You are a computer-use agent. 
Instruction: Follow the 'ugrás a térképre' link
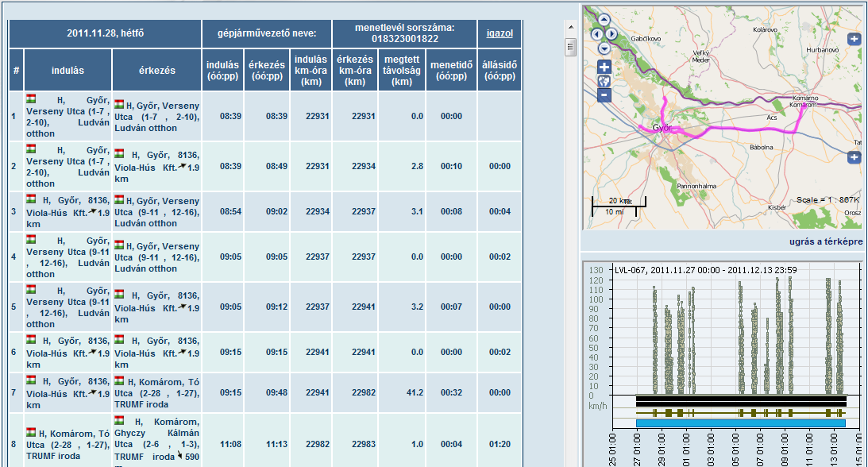pos(826,241)
